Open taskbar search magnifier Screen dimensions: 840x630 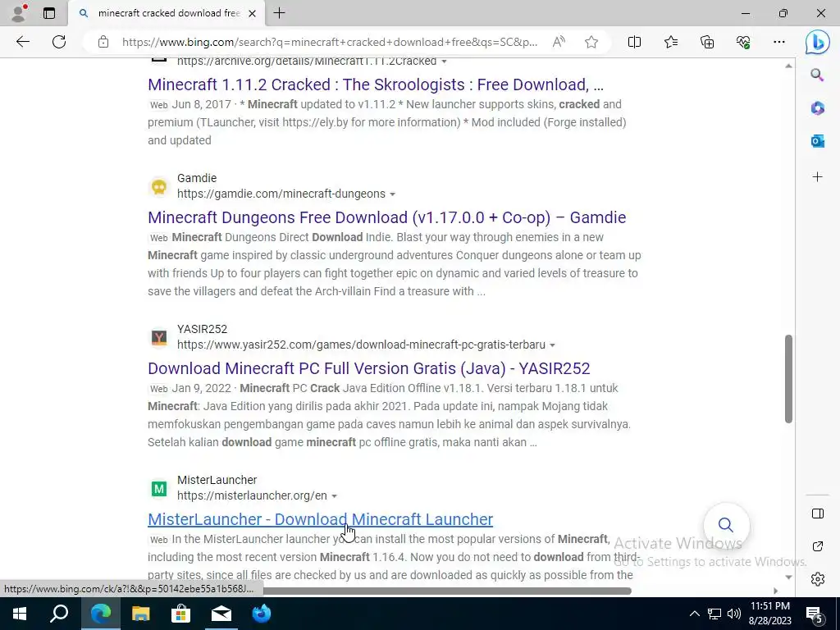pyautogui.click(x=59, y=614)
